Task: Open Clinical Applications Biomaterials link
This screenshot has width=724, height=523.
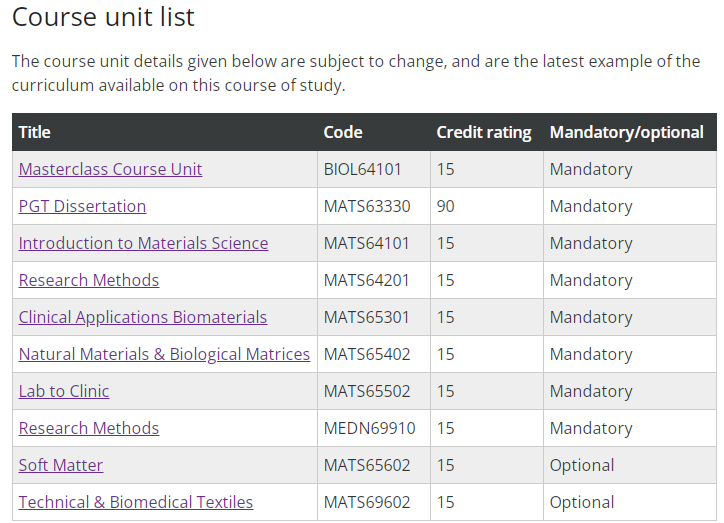Action: pos(143,317)
